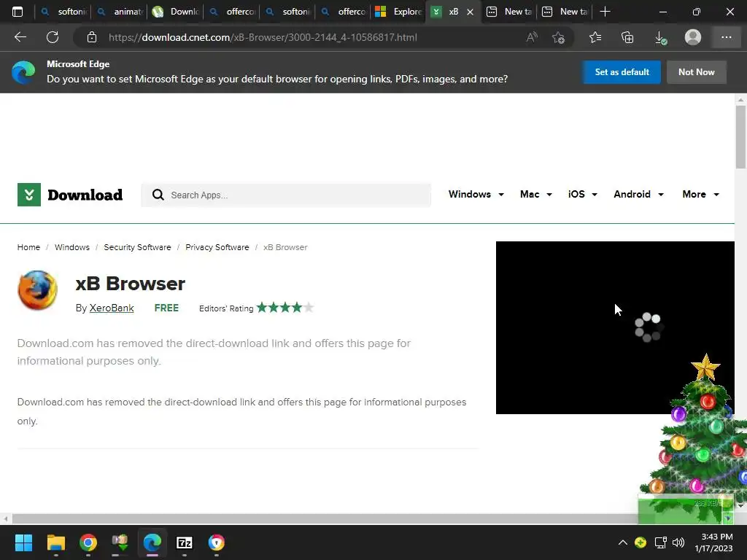The height and width of the screenshot is (560, 747).
Task: Go back using the browser back arrow
Action: (x=20, y=37)
